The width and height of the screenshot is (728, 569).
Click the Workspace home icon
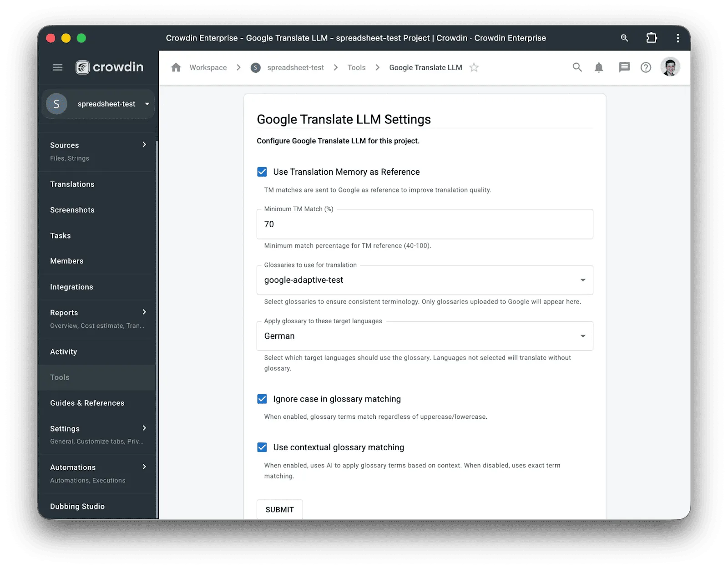(x=176, y=67)
